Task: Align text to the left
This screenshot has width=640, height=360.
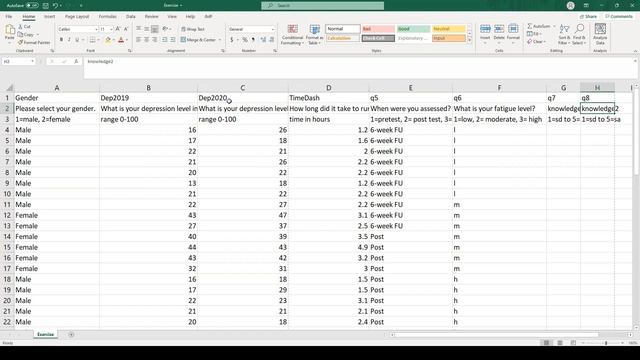Action: click(139, 40)
